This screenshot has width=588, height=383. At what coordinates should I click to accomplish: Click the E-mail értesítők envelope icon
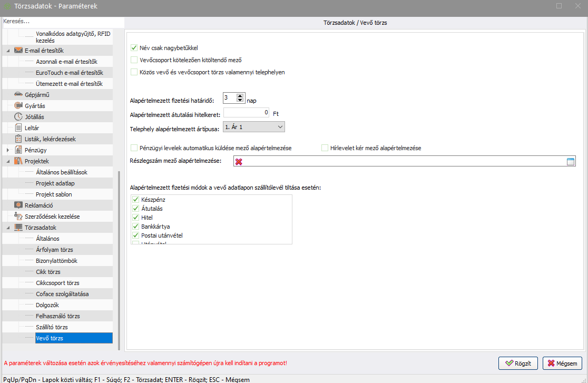coord(18,51)
